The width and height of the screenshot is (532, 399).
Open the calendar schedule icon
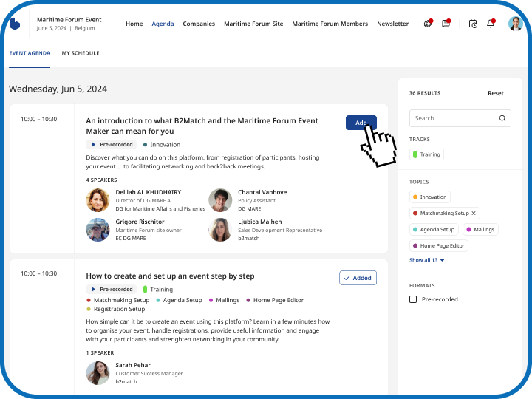pos(473,24)
